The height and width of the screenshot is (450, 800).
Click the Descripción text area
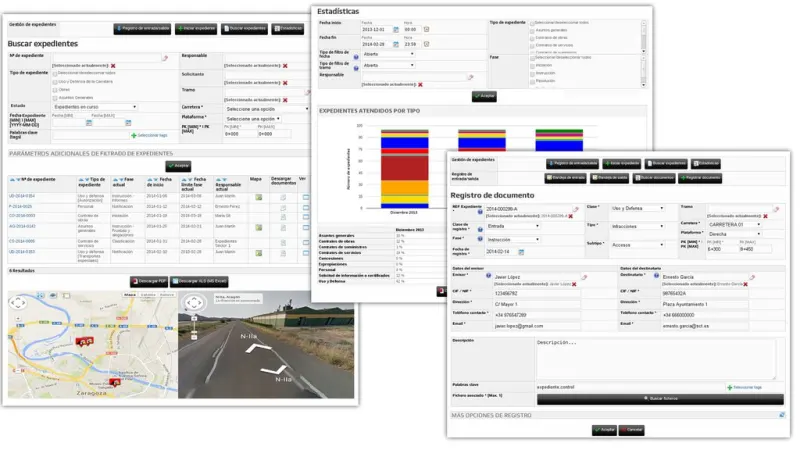pos(656,359)
